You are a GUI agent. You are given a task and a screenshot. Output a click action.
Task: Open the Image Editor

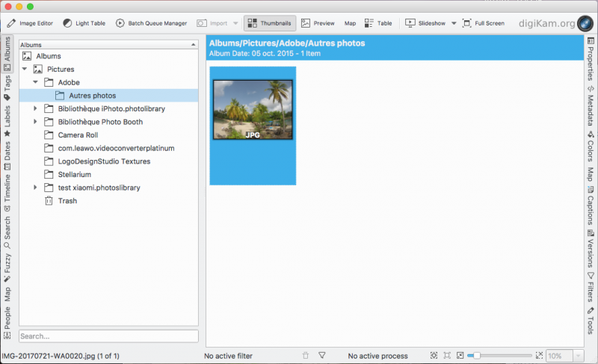click(x=30, y=23)
